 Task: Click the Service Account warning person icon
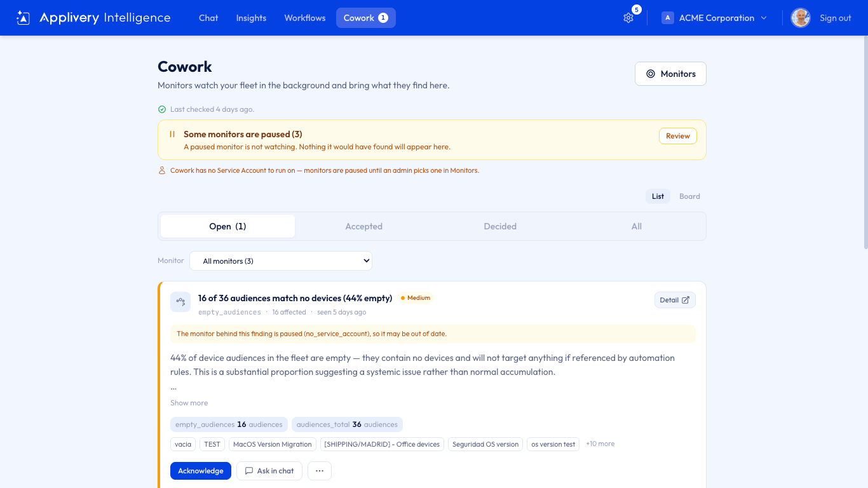[x=162, y=170]
